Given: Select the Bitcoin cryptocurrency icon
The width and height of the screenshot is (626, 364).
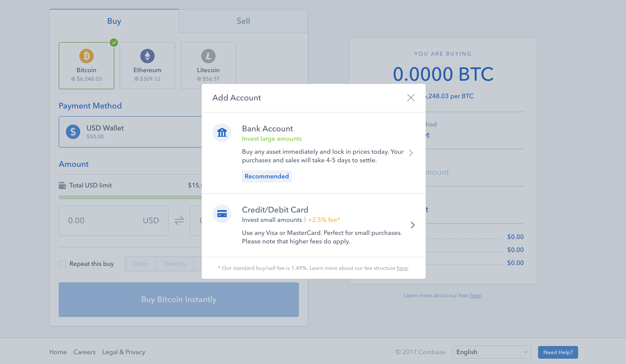Looking at the screenshot, I should [86, 55].
